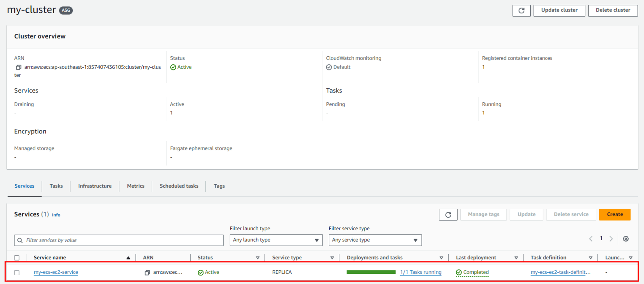644x284 pixels.
Task: Open the Scheduled tasks tab
Action: (179, 186)
